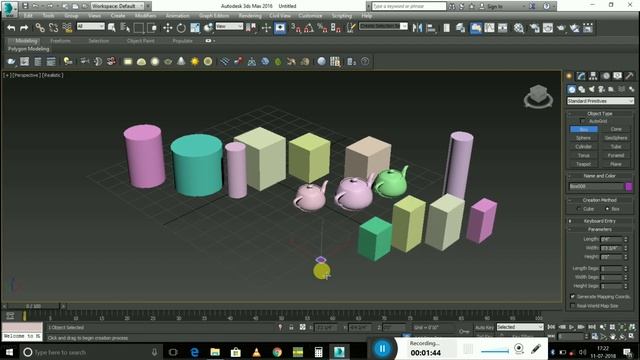640x360 pixels.
Task: Toggle the Percent Snap icon
Action: pyautogui.click(x=322, y=28)
